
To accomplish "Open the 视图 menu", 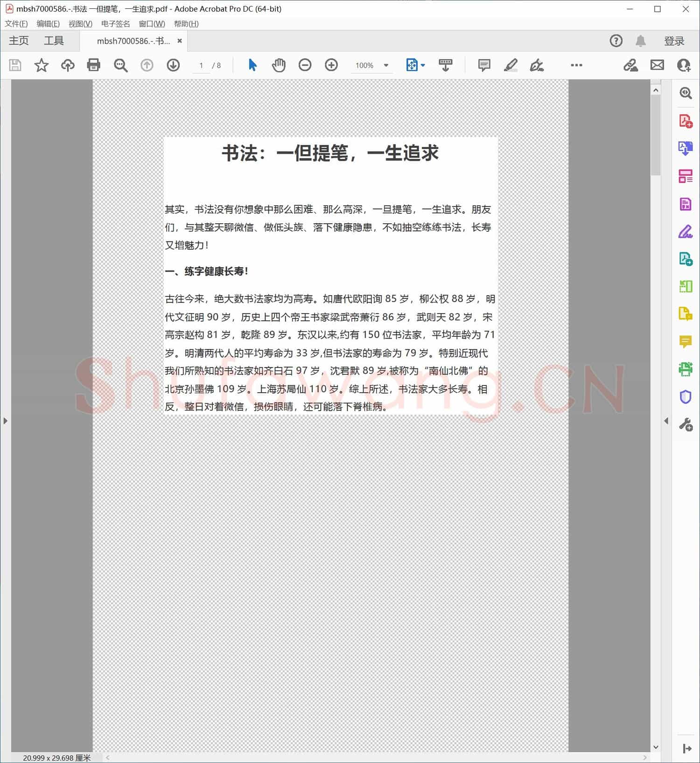I will 80,24.
